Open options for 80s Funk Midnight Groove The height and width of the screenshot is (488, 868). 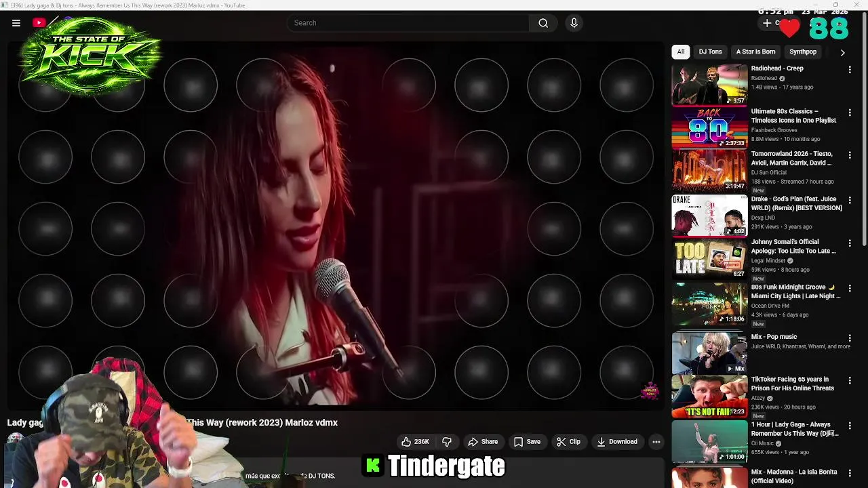point(850,289)
